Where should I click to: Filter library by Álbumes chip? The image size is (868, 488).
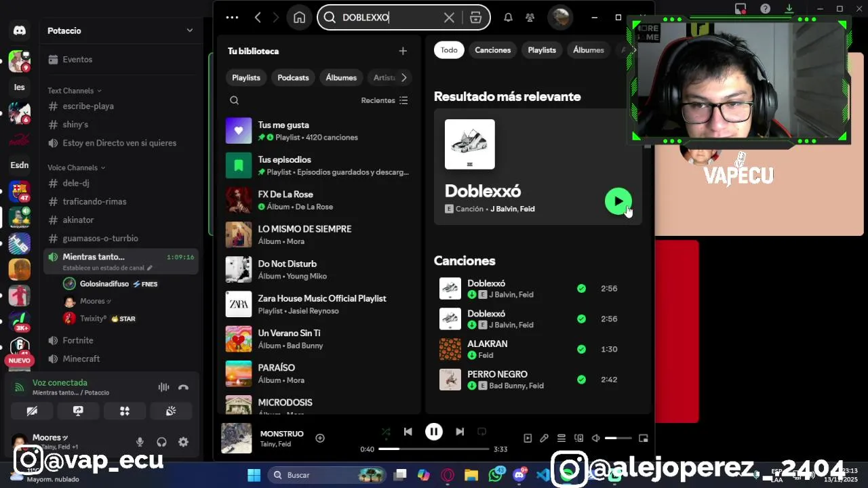[x=341, y=77]
